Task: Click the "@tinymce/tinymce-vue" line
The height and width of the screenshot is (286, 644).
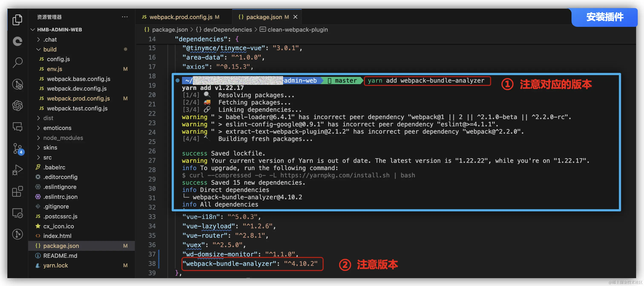Action: [242, 48]
